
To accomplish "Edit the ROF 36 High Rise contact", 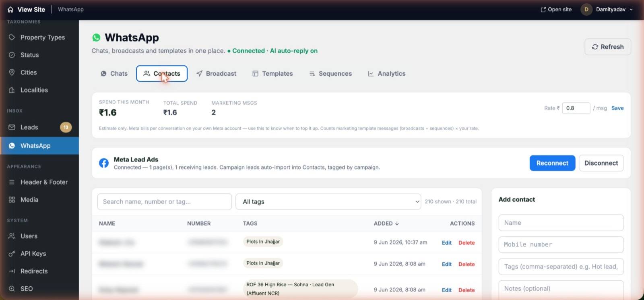I will point(447,290).
